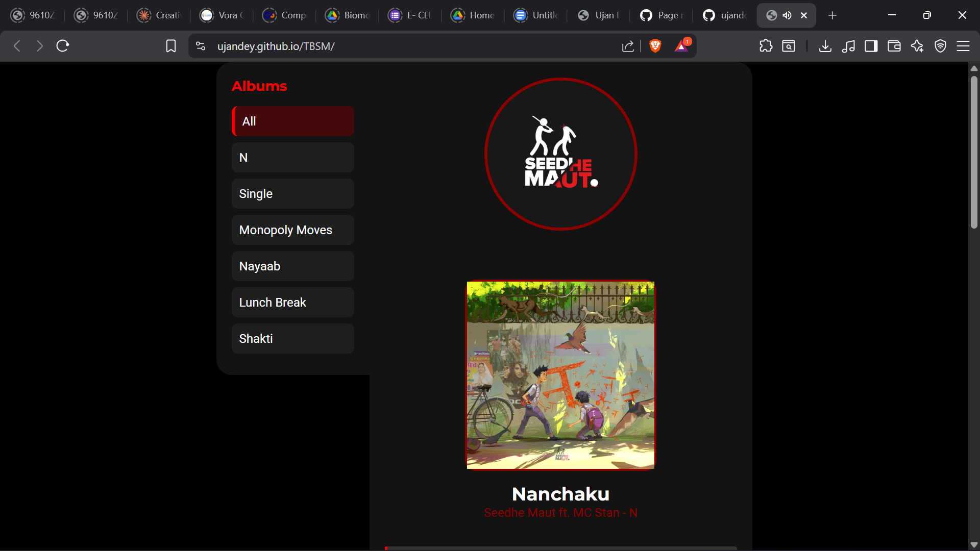Share this page link
This screenshot has height=551, width=980.
pos(628,46)
